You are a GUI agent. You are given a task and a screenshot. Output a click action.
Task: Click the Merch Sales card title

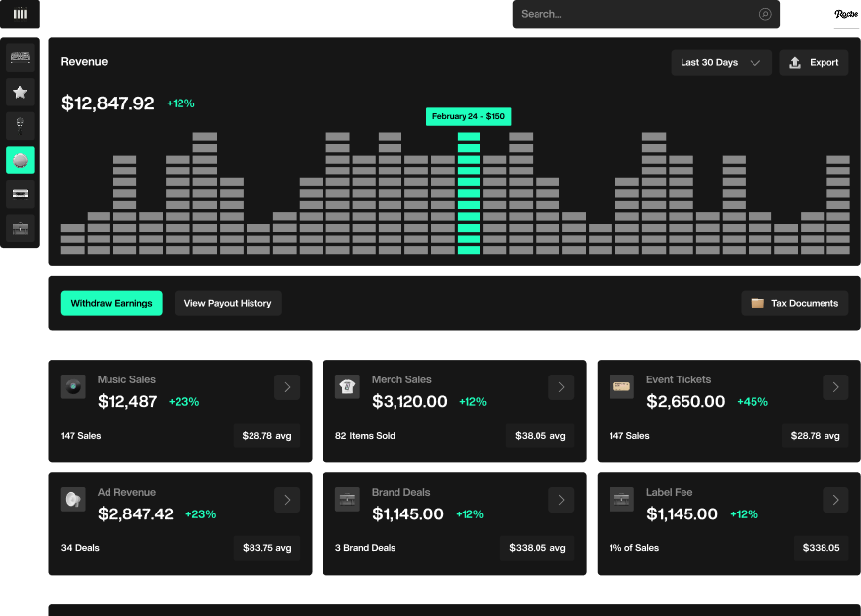pos(401,379)
